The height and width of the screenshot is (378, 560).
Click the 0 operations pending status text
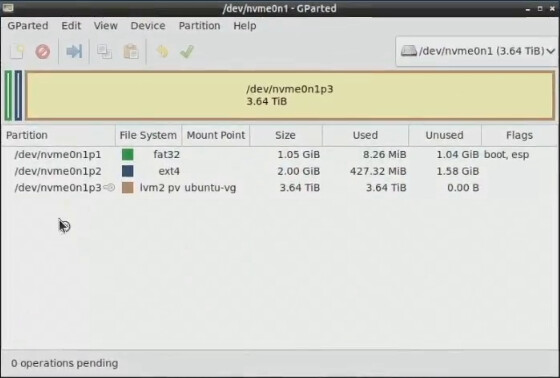point(64,363)
